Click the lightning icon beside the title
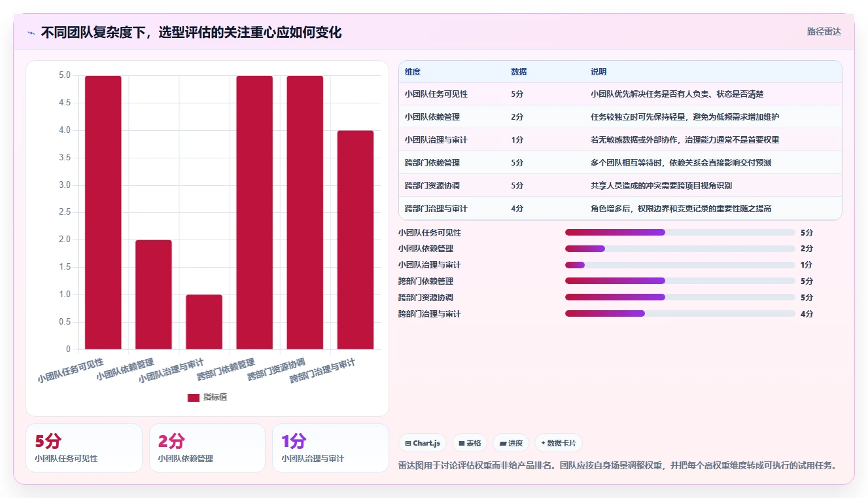The height and width of the screenshot is (498, 868). coord(31,32)
